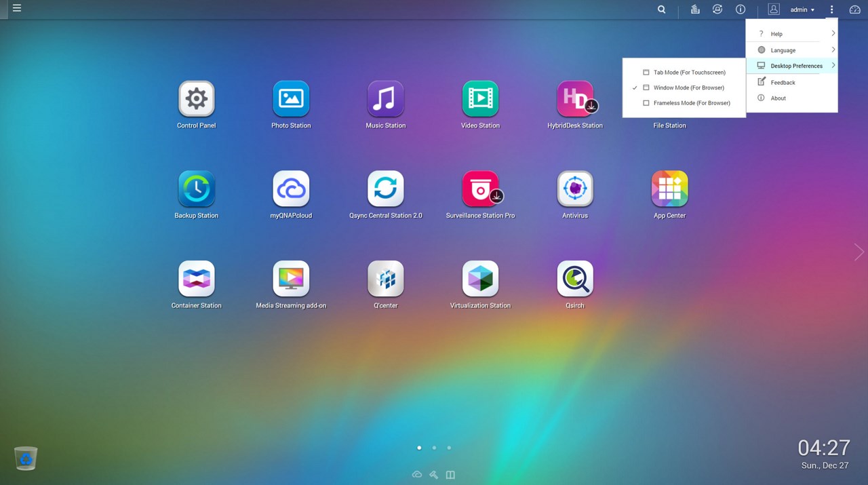Click the book icon at bottom
The width and height of the screenshot is (868, 485).
point(450,475)
